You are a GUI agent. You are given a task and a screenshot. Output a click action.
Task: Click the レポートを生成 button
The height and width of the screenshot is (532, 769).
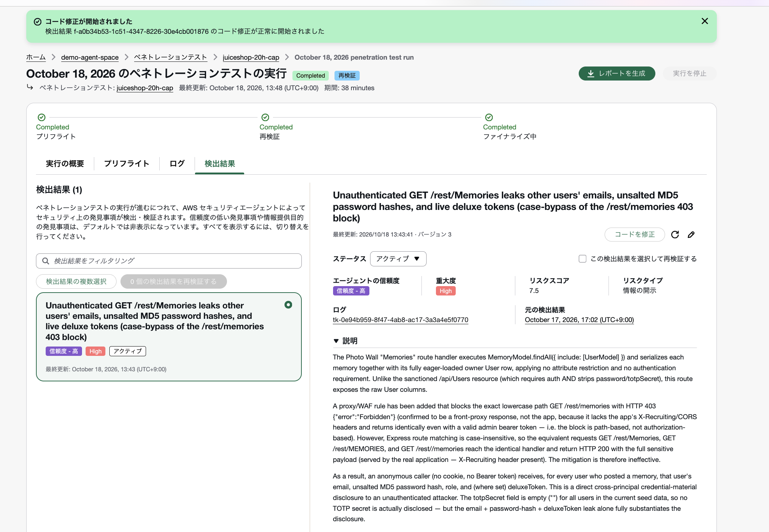coord(617,74)
